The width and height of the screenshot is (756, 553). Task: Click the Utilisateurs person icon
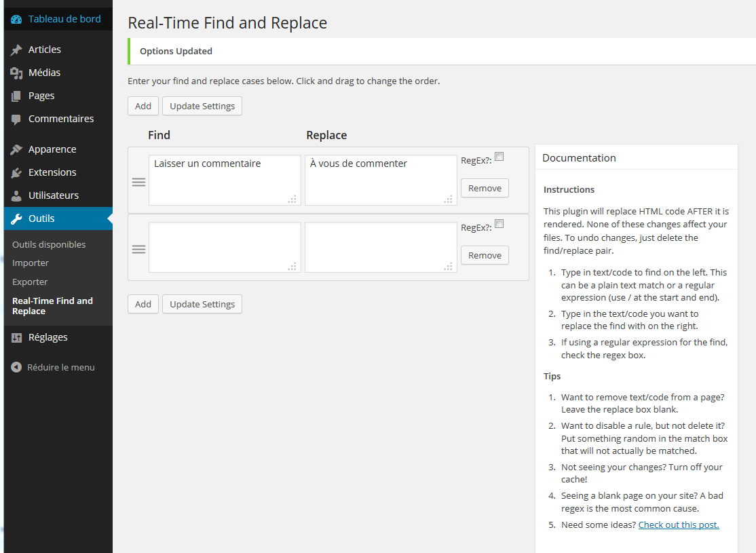[x=16, y=195]
